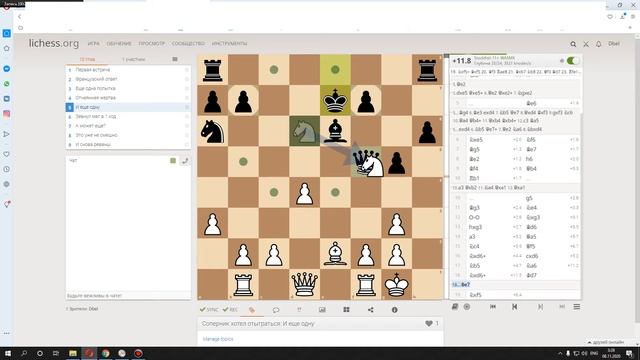Toggle Stockfish engine analysis switch
The image size is (640, 360).
(573, 60)
